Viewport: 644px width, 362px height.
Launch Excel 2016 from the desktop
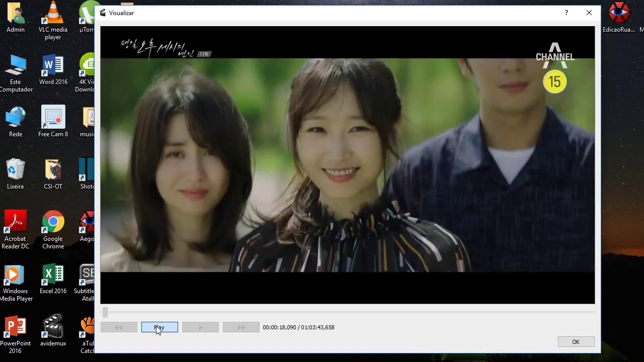coord(53,279)
